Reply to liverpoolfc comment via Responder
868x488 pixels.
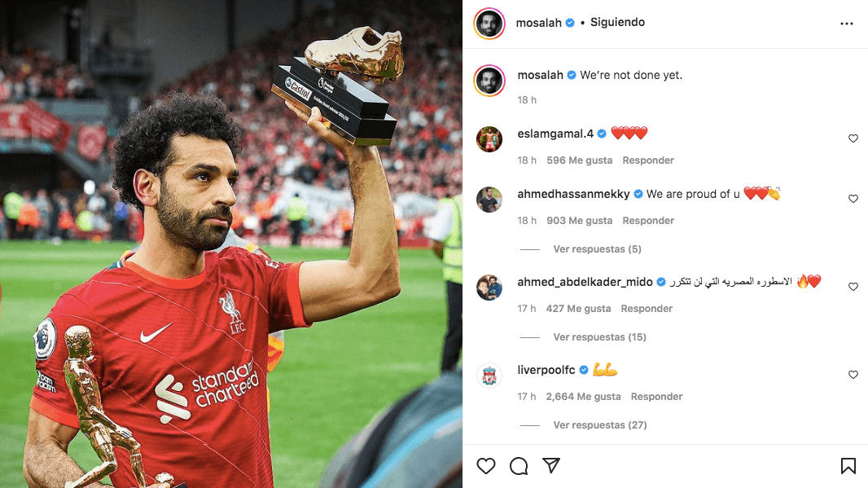coord(656,397)
